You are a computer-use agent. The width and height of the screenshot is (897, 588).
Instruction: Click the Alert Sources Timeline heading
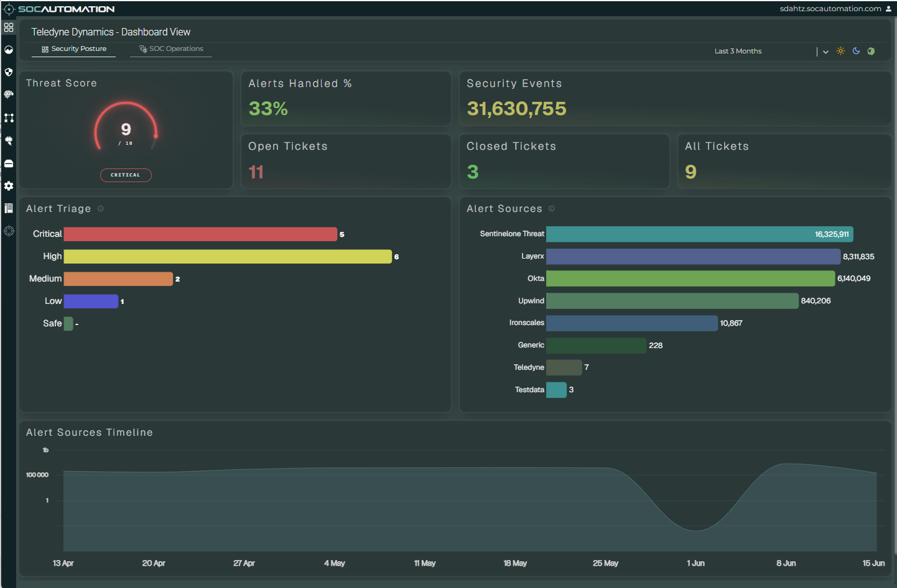pos(89,433)
